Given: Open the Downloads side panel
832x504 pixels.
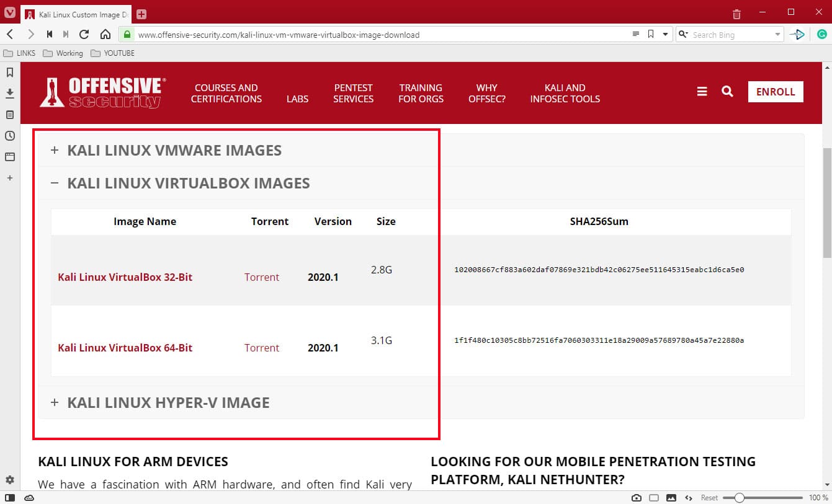Looking at the screenshot, I should click(x=10, y=94).
